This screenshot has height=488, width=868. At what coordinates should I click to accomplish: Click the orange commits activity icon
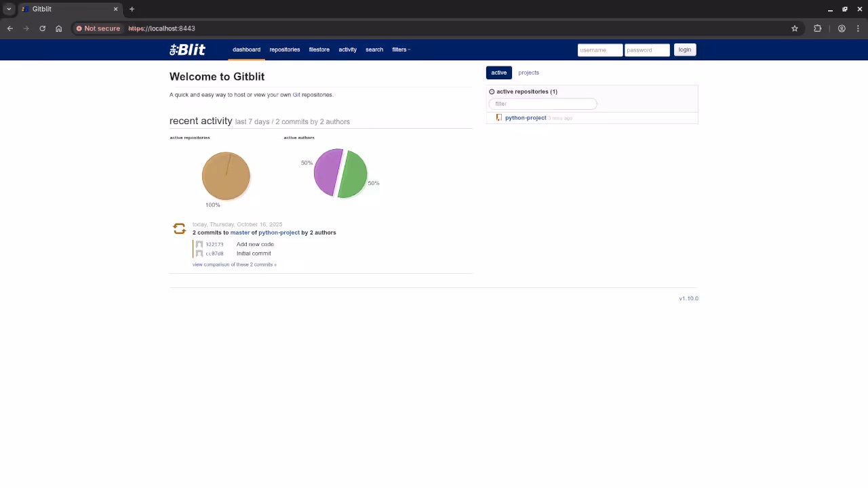pos(179,229)
